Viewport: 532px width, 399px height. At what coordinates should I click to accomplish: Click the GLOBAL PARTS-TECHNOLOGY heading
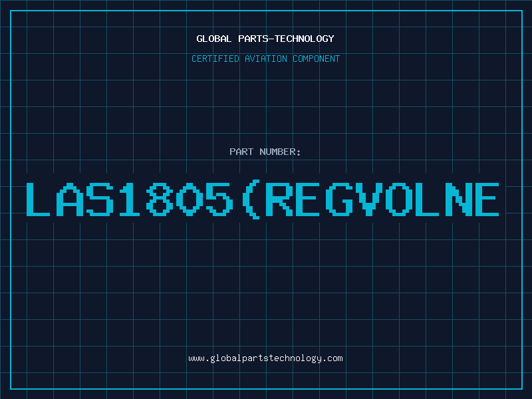coord(265,39)
